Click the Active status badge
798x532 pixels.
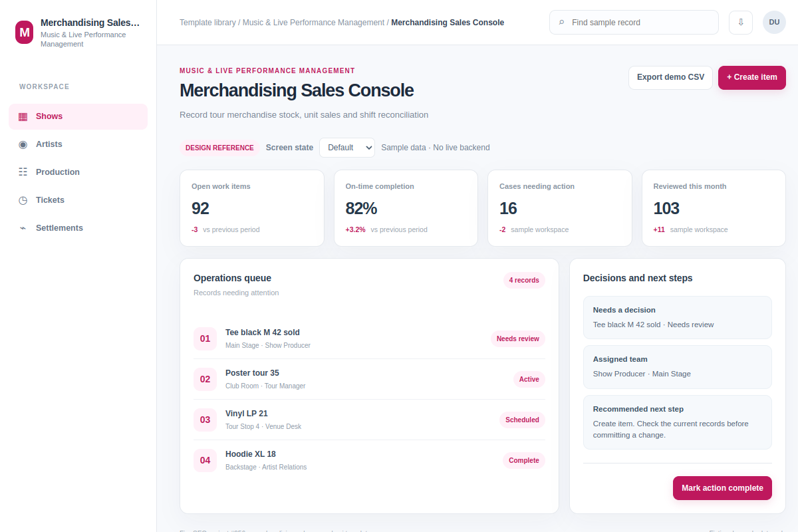click(x=529, y=379)
